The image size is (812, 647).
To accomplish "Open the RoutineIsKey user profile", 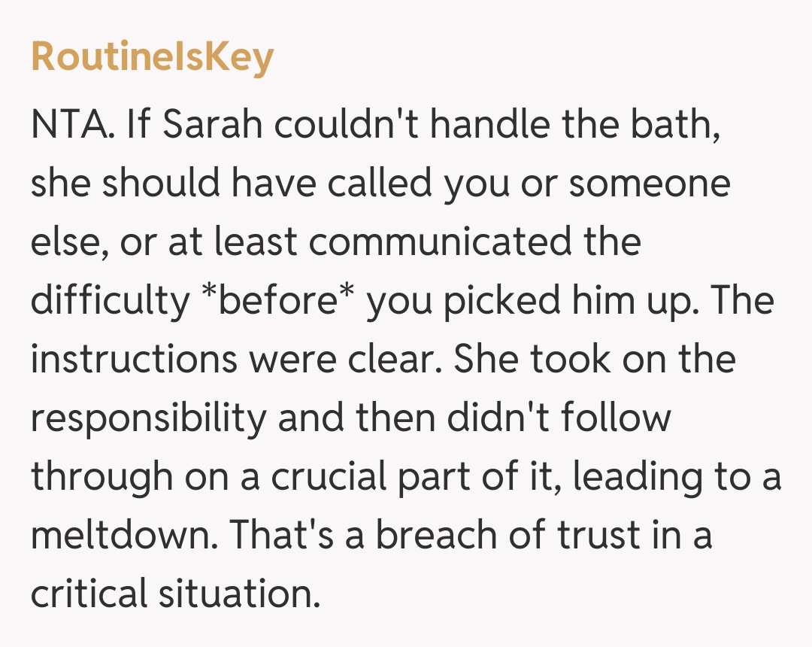I will coord(152,58).
